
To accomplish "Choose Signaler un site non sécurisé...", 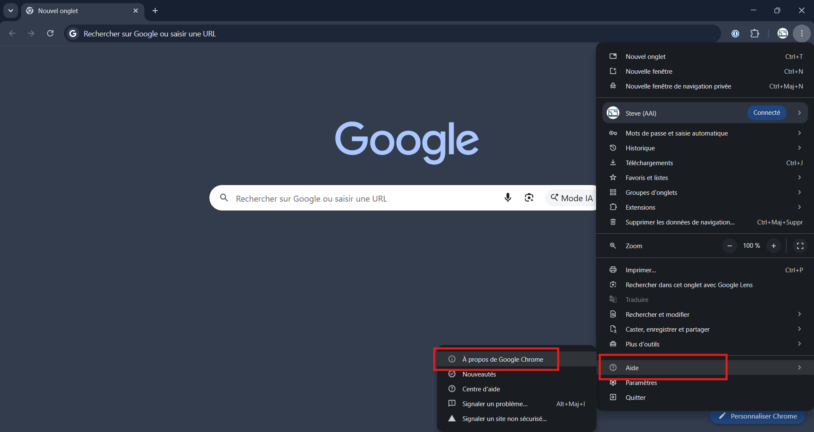I will (517, 418).
